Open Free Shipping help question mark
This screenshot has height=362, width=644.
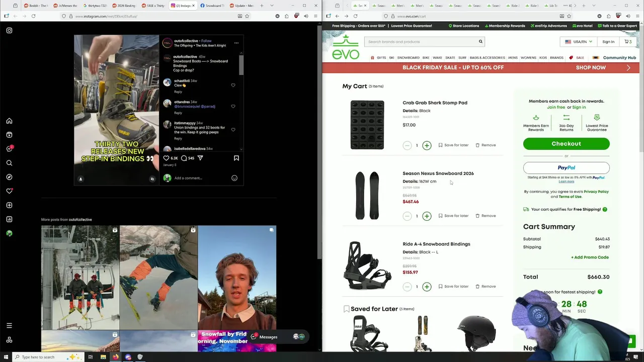pos(605,210)
